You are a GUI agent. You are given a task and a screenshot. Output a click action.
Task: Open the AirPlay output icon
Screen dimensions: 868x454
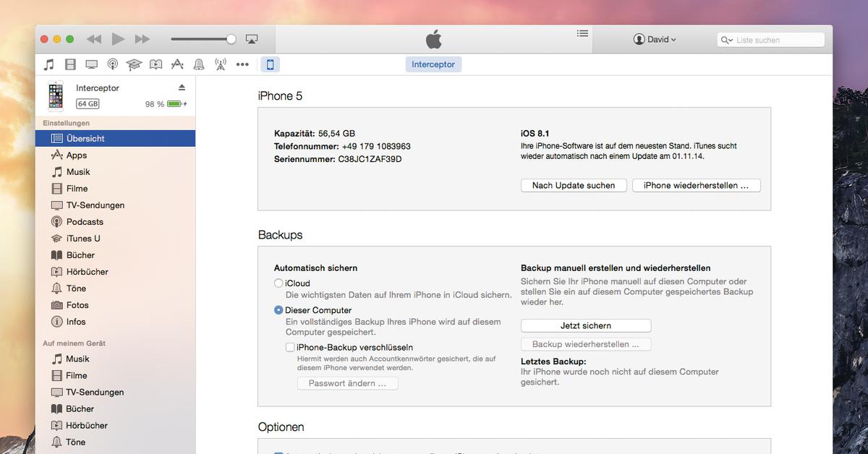point(252,39)
